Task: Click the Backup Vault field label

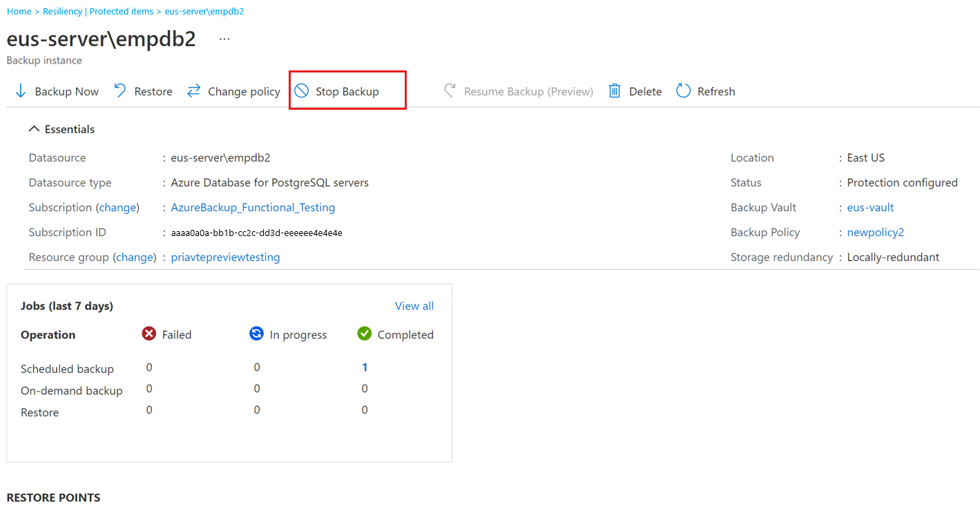Action: [763, 208]
